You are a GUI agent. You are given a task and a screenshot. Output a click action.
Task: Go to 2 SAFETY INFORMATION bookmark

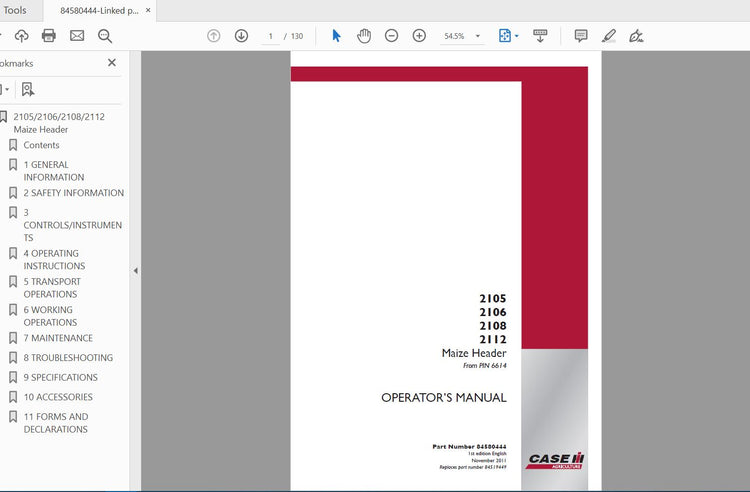[74, 193]
